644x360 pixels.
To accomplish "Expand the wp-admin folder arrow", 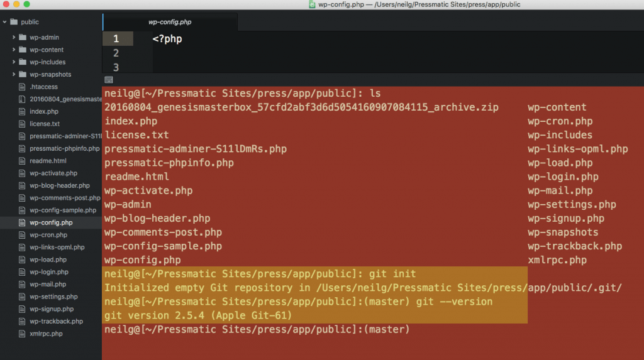I will point(14,37).
